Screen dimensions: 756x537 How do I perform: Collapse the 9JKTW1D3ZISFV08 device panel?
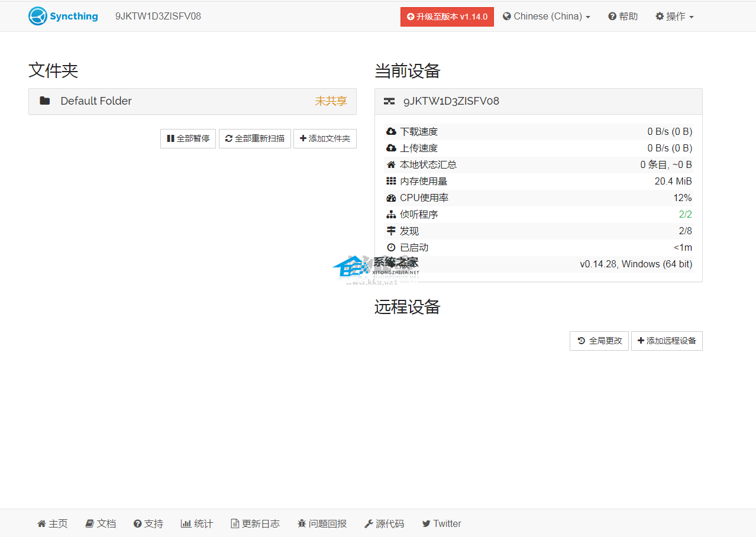coord(538,101)
